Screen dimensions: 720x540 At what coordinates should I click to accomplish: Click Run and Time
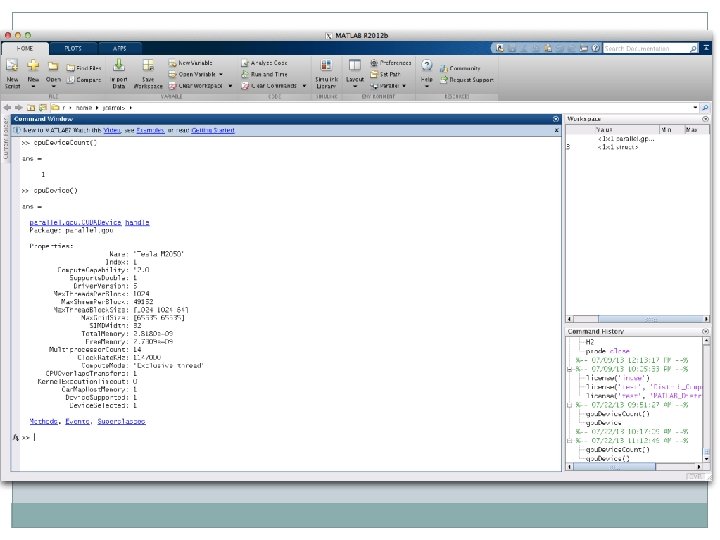click(x=264, y=74)
